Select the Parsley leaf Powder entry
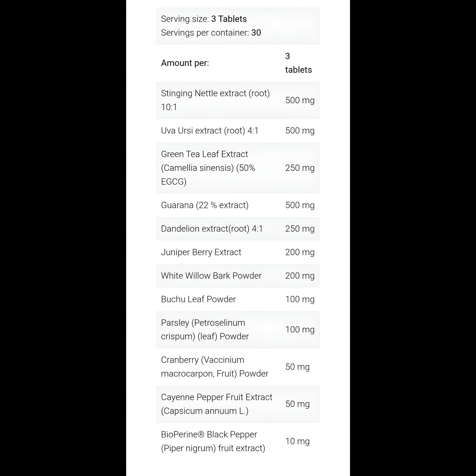476x476 pixels. [x=238, y=330]
